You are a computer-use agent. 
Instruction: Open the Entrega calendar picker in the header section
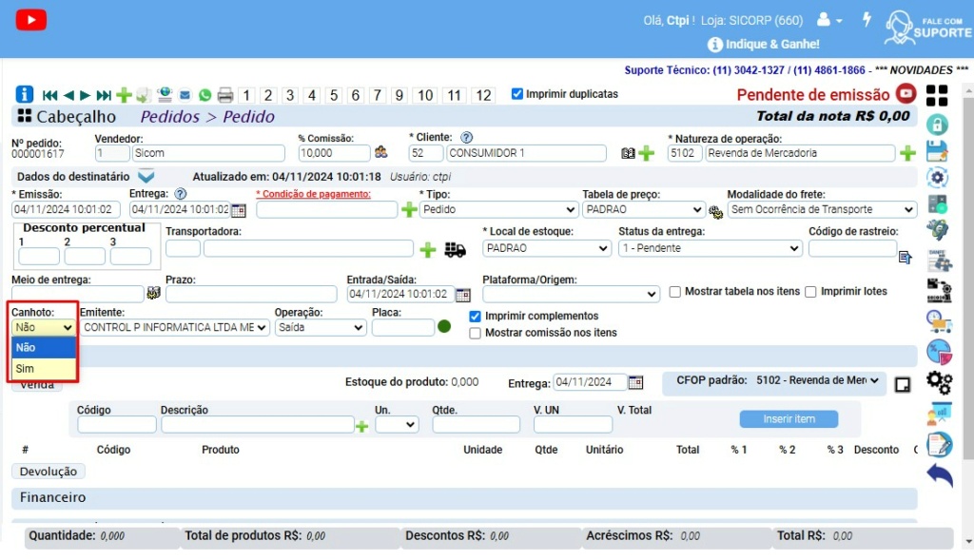[239, 210]
